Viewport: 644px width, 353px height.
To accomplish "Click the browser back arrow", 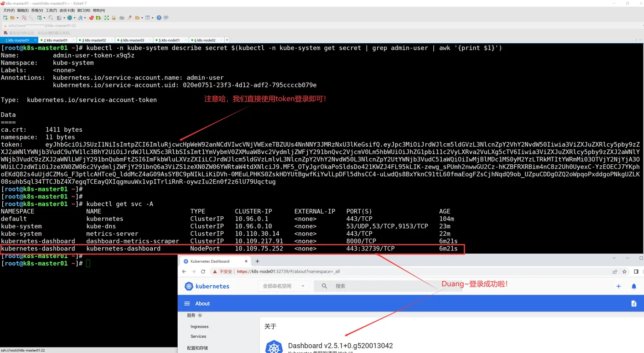I will (184, 272).
